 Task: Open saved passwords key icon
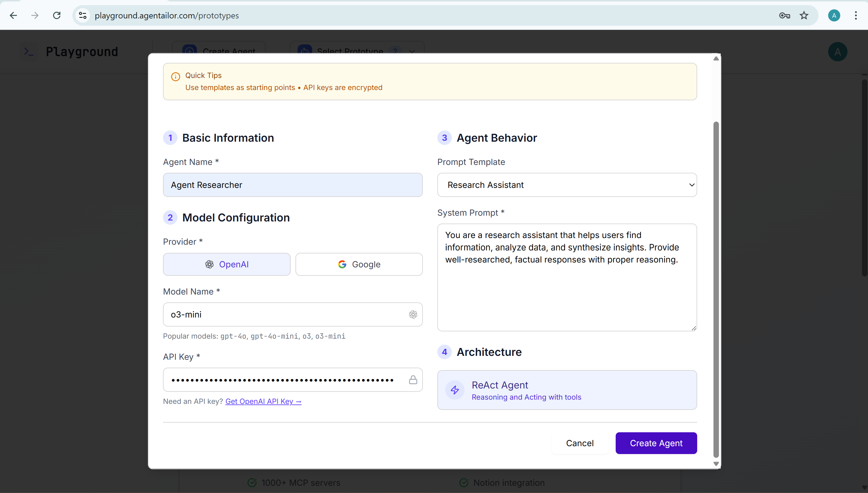click(x=784, y=16)
